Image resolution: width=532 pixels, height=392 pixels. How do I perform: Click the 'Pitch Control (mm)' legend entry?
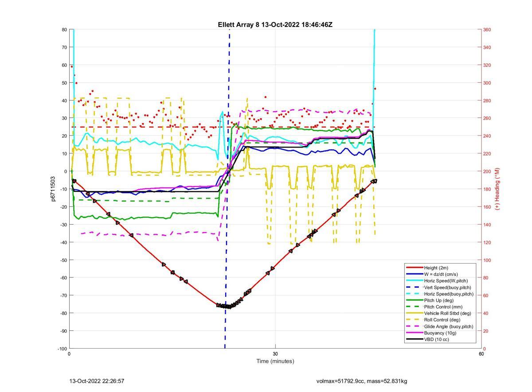click(x=444, y=307)
